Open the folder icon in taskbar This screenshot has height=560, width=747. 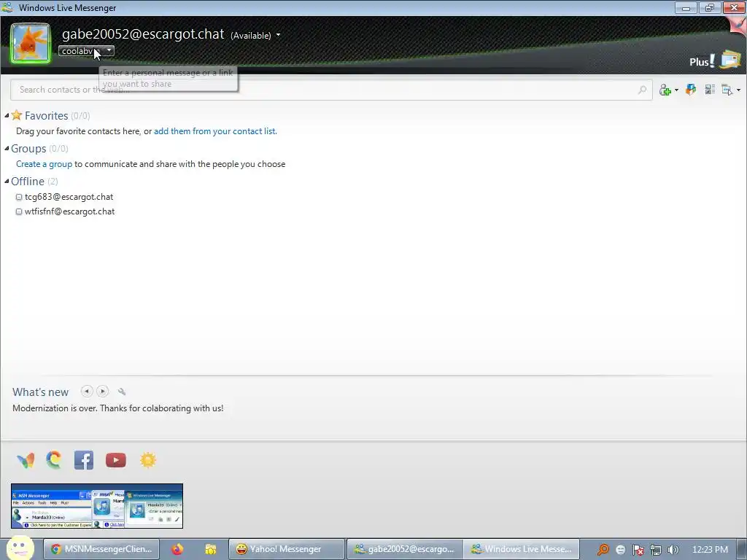coord(210,549)
